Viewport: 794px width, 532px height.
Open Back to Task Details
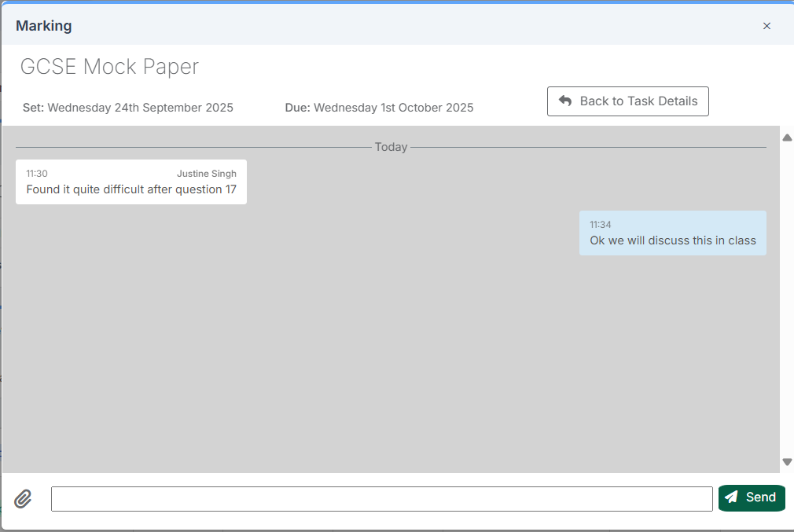(627, 101)
